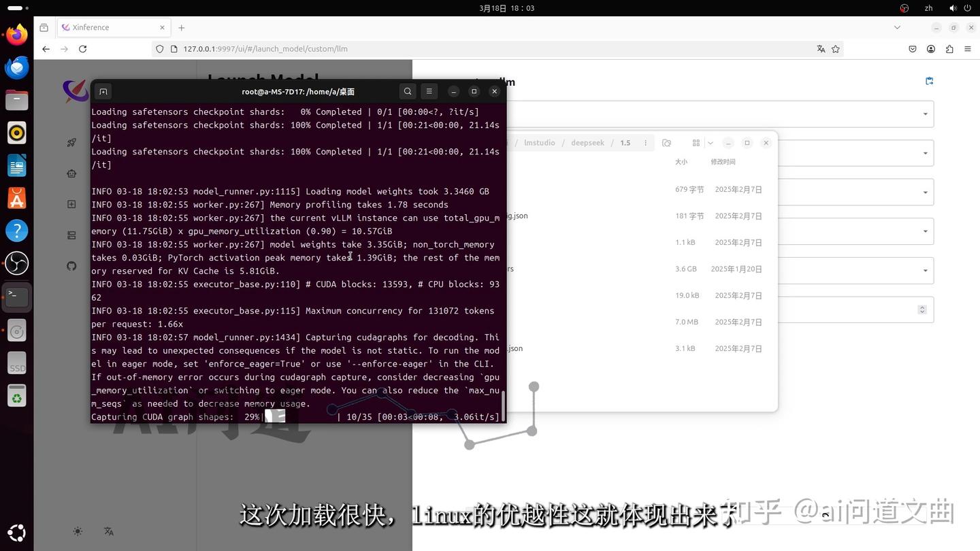Open Xinference GitHub page via sidebar GitHub icon
980x551 pixels.
tap(71, 266)
